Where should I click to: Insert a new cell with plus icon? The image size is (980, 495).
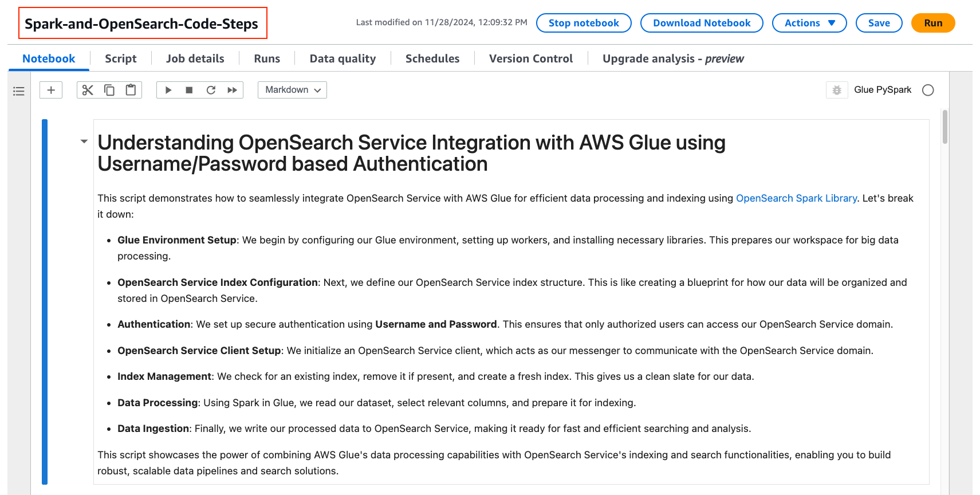51,90
